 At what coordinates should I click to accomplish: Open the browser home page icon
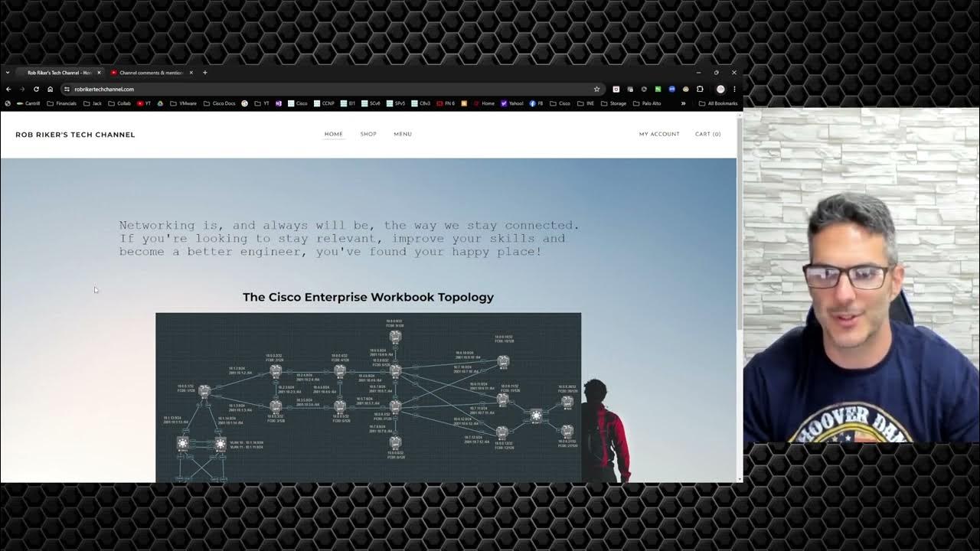tap(51, 89)
